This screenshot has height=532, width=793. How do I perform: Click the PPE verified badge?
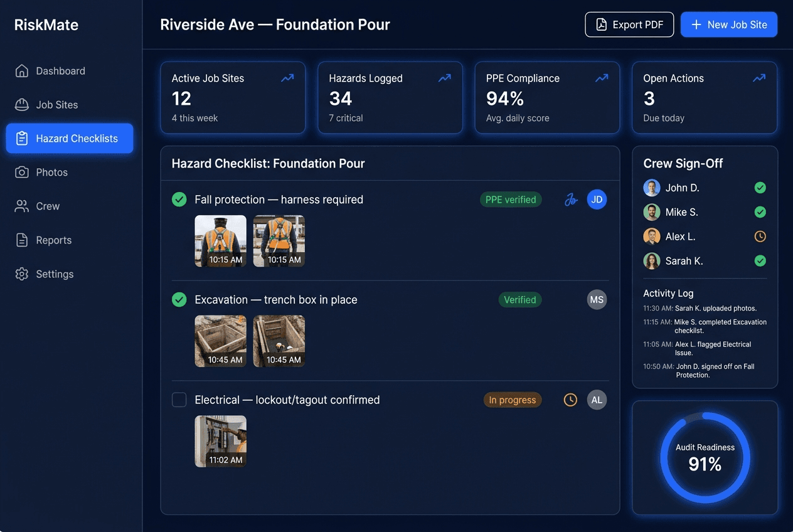tap(511, 199)
